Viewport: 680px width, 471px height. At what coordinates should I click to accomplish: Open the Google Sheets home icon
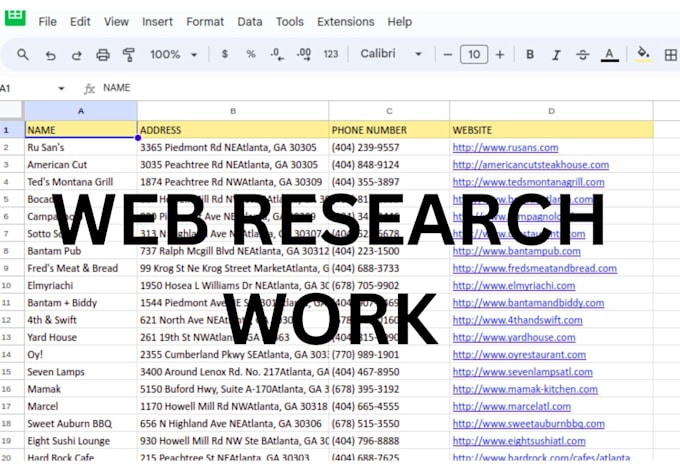15,17
